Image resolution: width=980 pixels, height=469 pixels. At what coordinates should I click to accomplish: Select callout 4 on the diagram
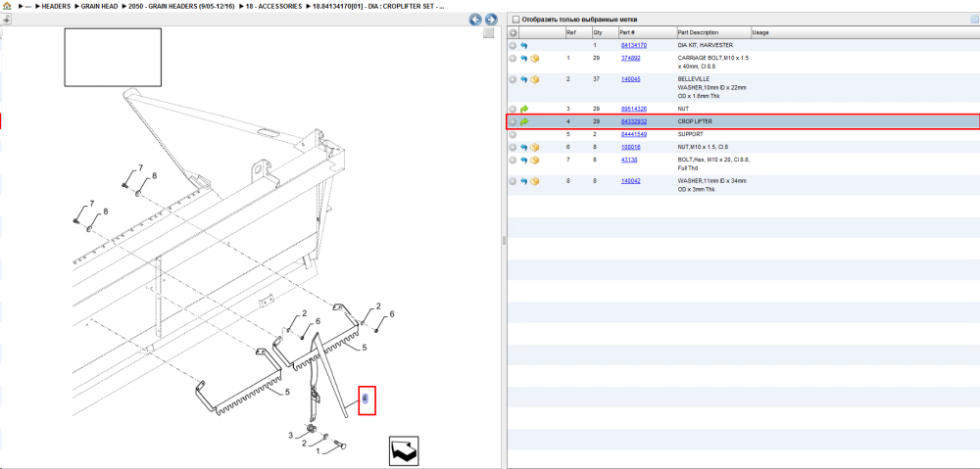pyautogui.click(x=366, y=398)
